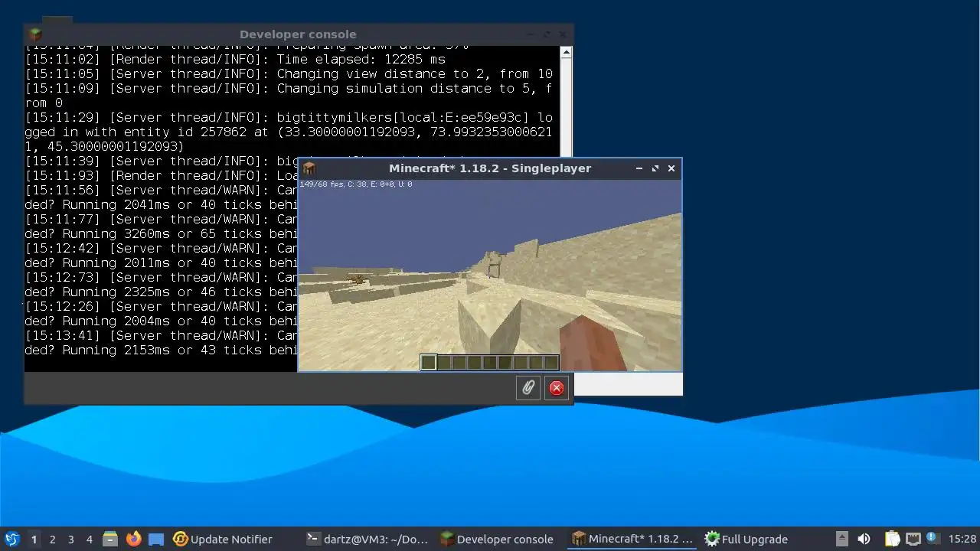Select the first highlighted hotbar slot in Minecraft
This screenshot has height=551, width=980.
point(429,362)
